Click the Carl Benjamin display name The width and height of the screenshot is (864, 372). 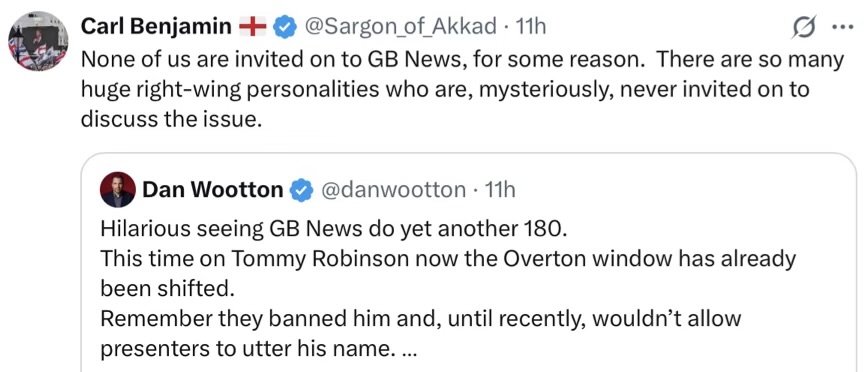156,26
